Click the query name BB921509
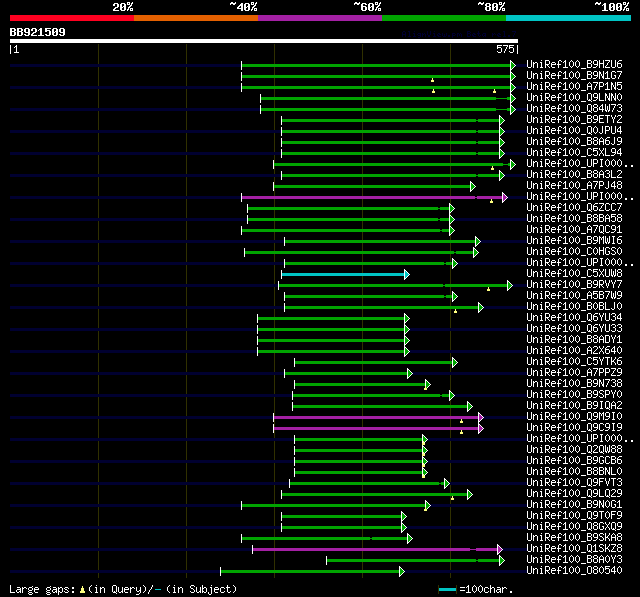This screenshot has height=597, width=640. [x=38, y=32]
